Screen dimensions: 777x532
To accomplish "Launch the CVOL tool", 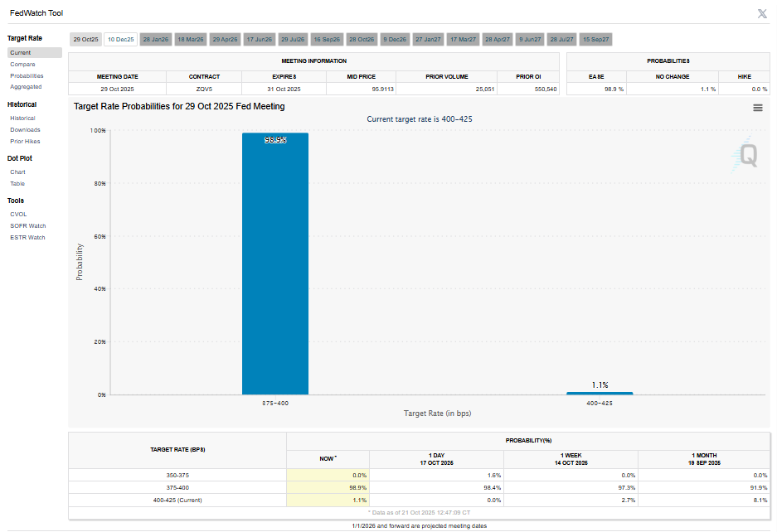I will pyautogui.click(x=18, y=215).
